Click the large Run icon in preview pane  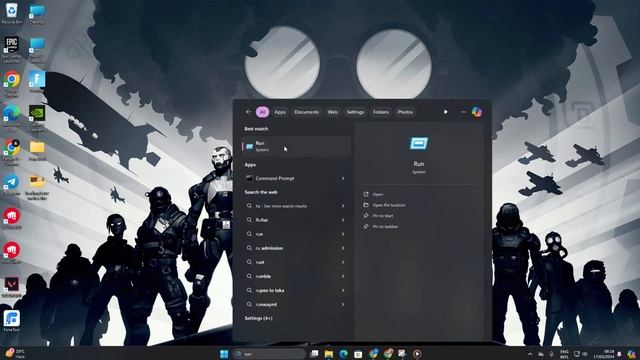[x=419, y=143]
